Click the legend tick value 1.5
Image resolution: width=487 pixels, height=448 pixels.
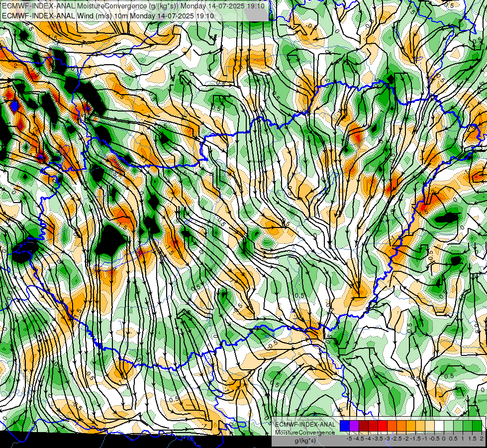(472, 439)
